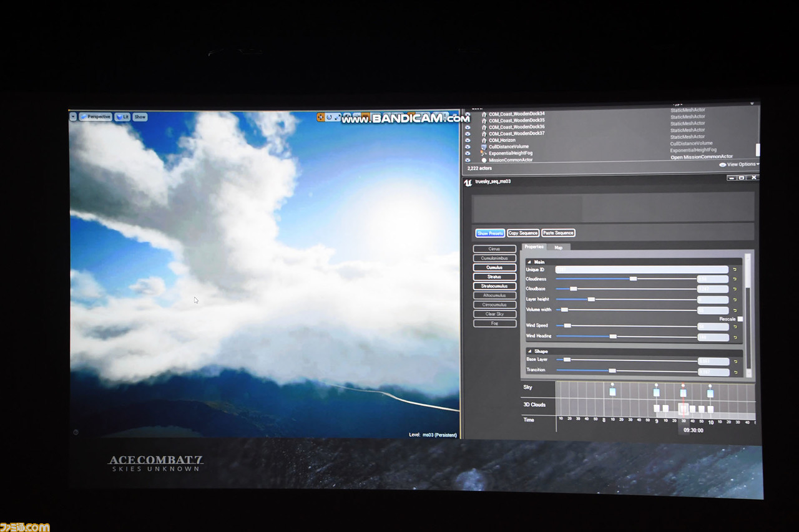
Task: Toggle visibility of COM_Coast_WoodenDock34
Action: pyautogui.click(x=468, y=114)
